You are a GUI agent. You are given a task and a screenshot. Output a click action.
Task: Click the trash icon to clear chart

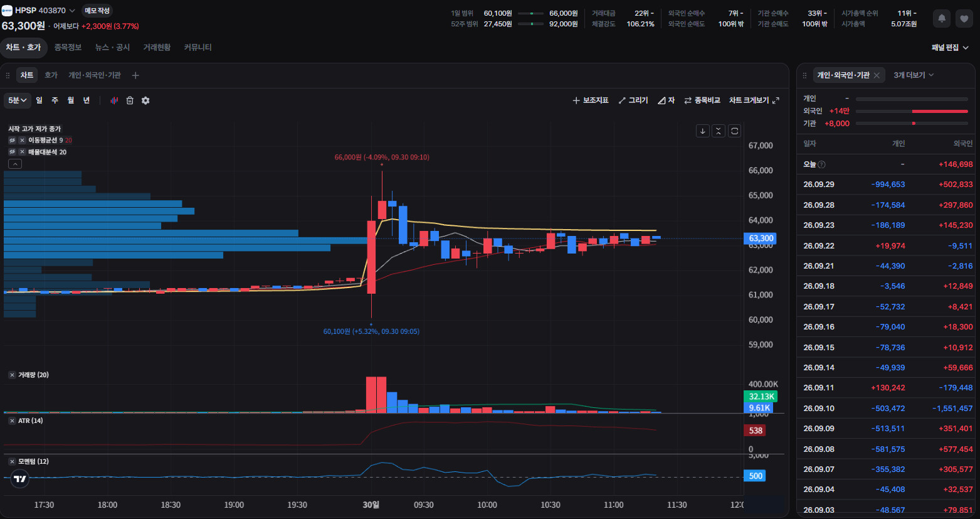(x=130, y=100)
